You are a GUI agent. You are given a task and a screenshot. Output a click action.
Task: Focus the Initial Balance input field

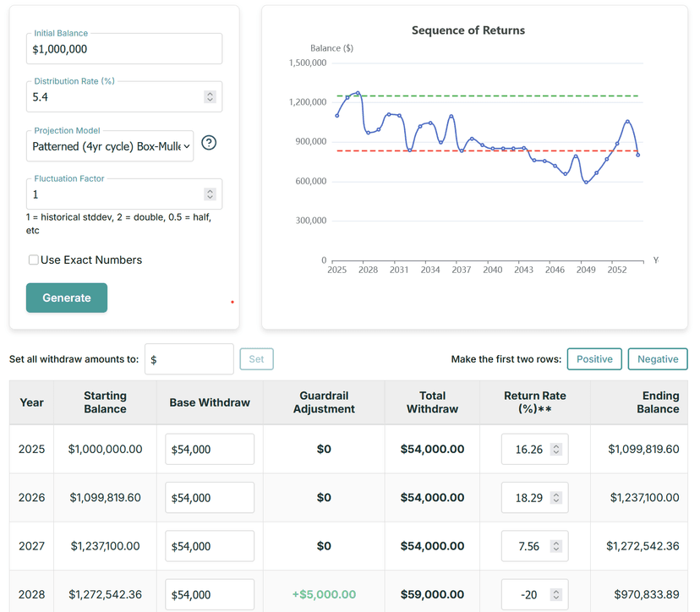pyautogui.click(x=123, y=50)
